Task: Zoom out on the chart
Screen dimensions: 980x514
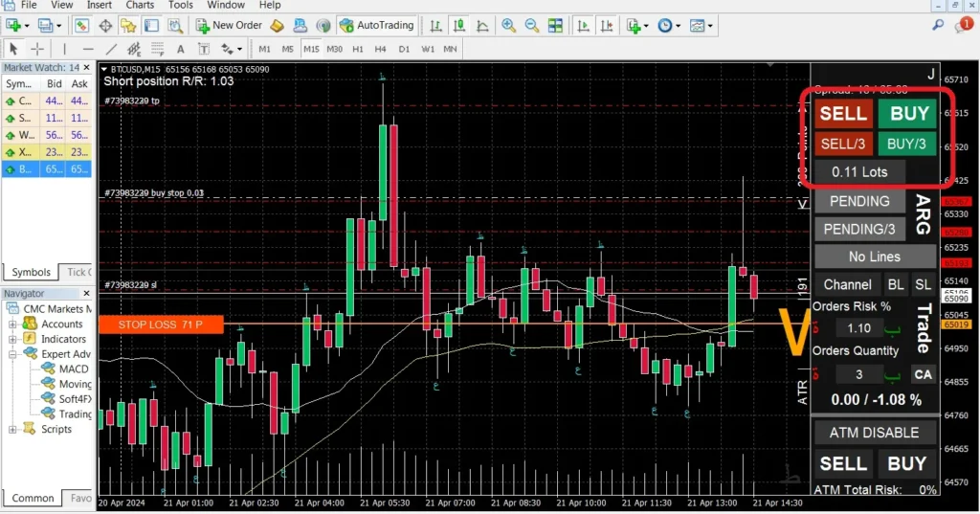Action: [x=531, y=26]
